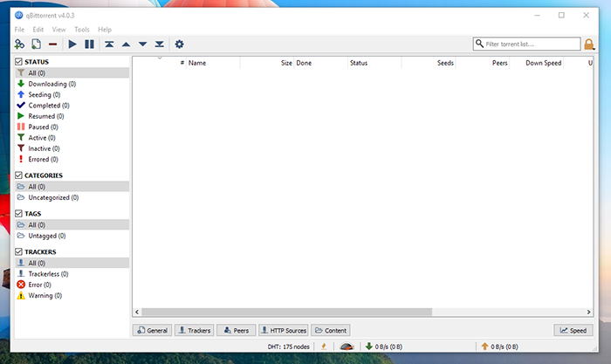
Task: Open the Edit menu
Action: tap(38, 29)
